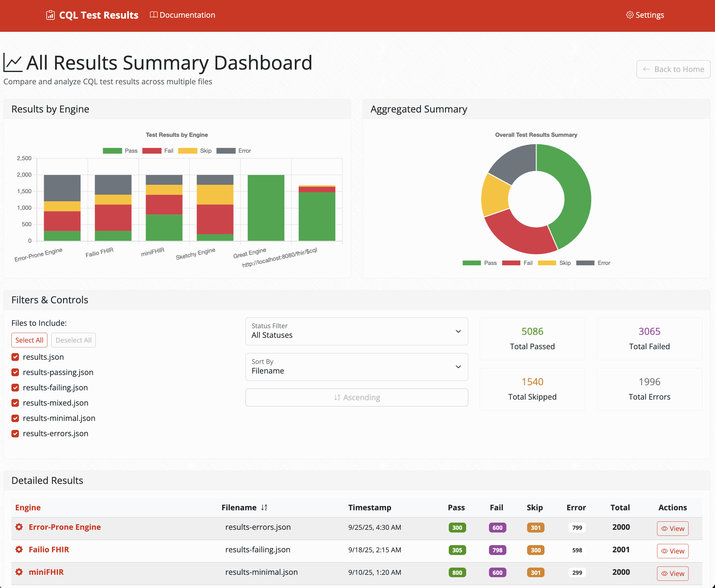
Task: Uncheck the results-passing.json checkbox
Action: [15, 372]
